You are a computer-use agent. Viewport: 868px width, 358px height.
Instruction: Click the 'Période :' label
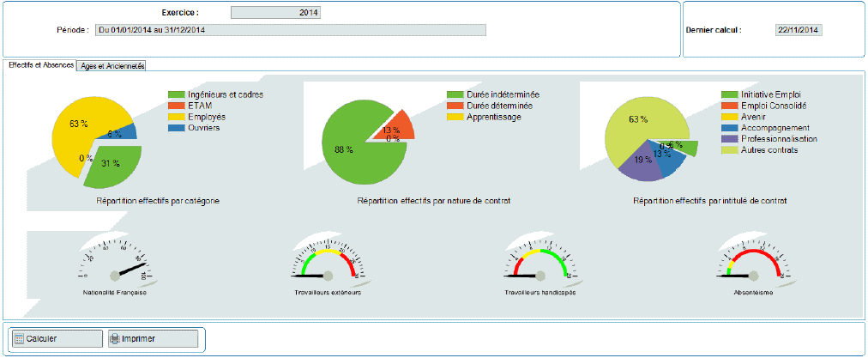[73, 30]
